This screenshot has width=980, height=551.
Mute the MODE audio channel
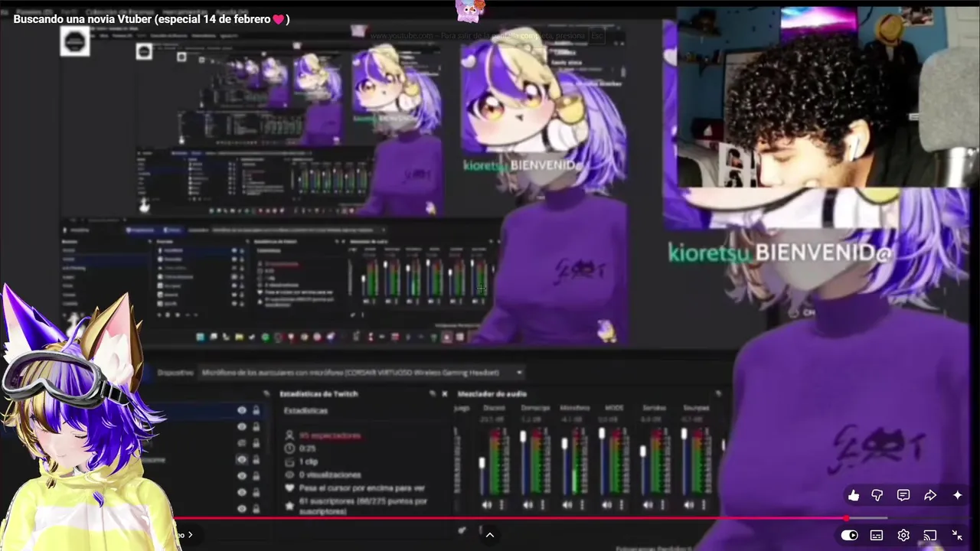click(607, 505)
